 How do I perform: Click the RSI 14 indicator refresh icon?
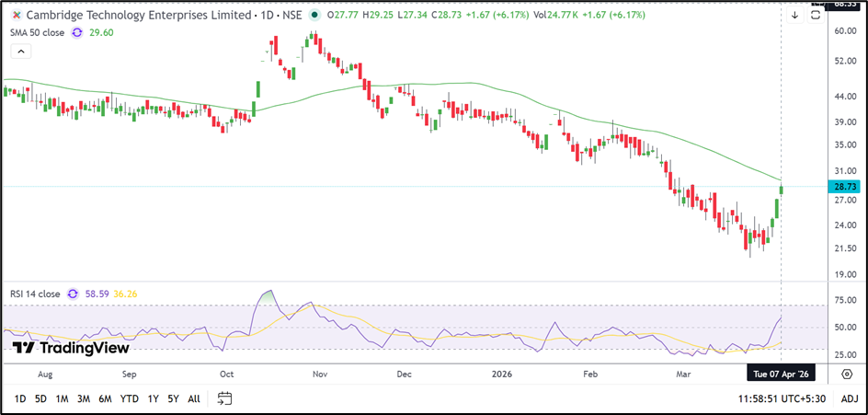(x=73, y=294)
